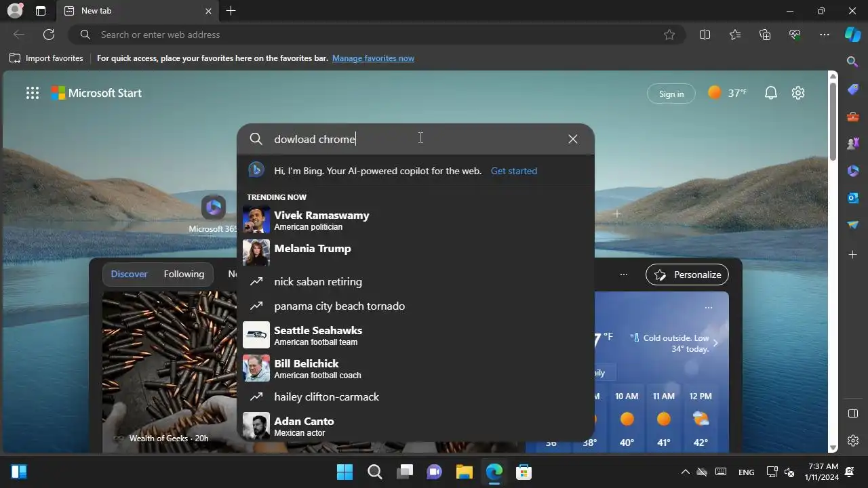Click Import favorites button
The image size is (868, 488).
click(46, 58)
